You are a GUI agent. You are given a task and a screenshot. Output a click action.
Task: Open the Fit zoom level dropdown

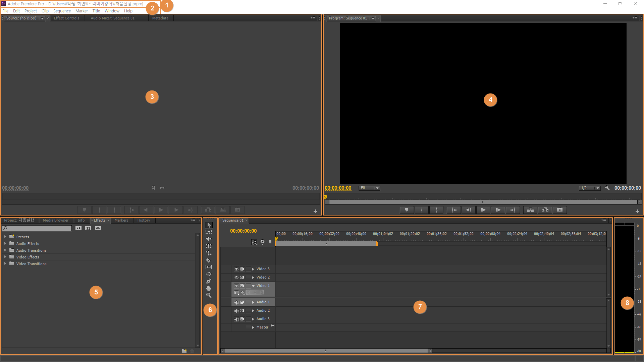point(369,188)
